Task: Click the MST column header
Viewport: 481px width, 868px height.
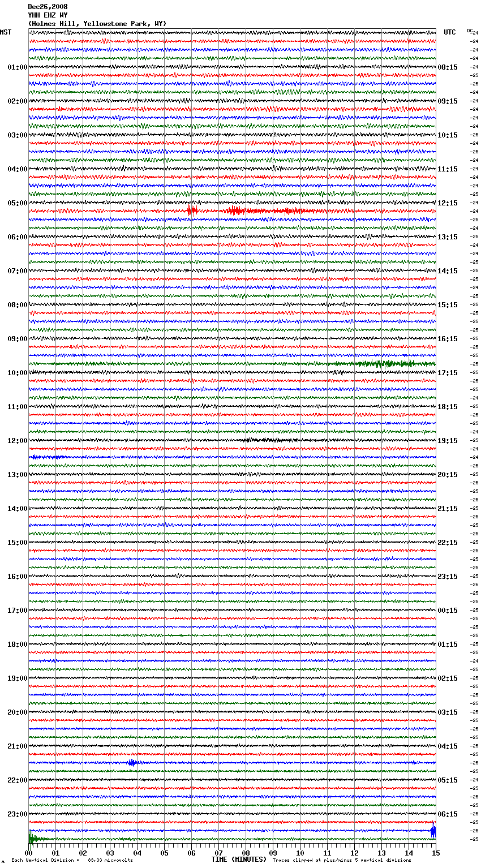Action: pos(6,32)
